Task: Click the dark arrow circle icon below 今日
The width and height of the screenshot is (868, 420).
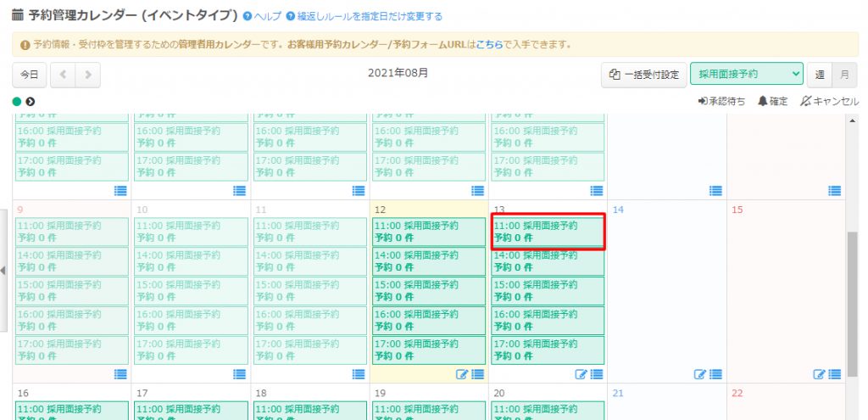Action: click(31, 102)
